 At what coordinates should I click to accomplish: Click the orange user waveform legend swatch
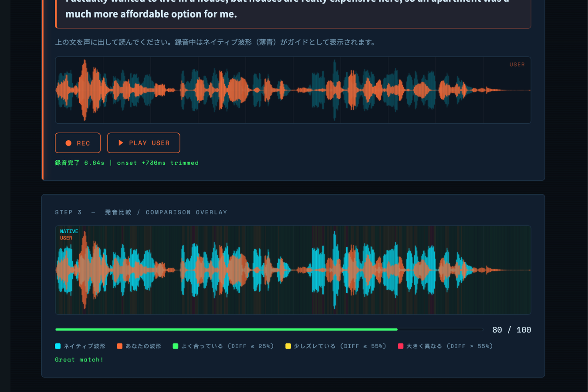coord(120,346)
